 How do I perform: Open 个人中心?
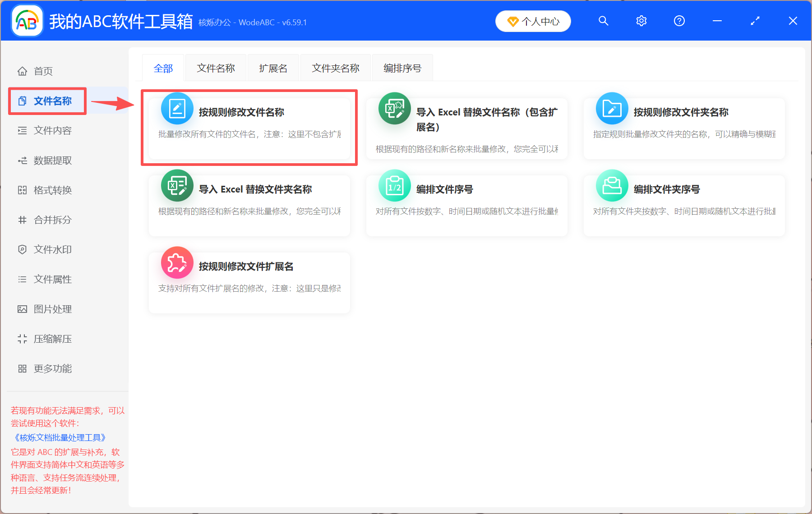pos(533,21)
